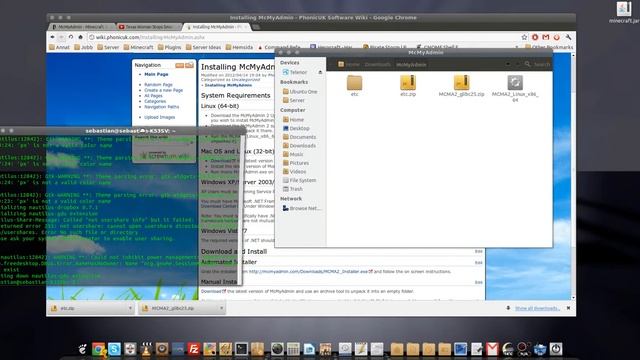Click the power button in the dock
Image resolution: width=640 pixels, height=360 pixels.
(x=556, y=349)
